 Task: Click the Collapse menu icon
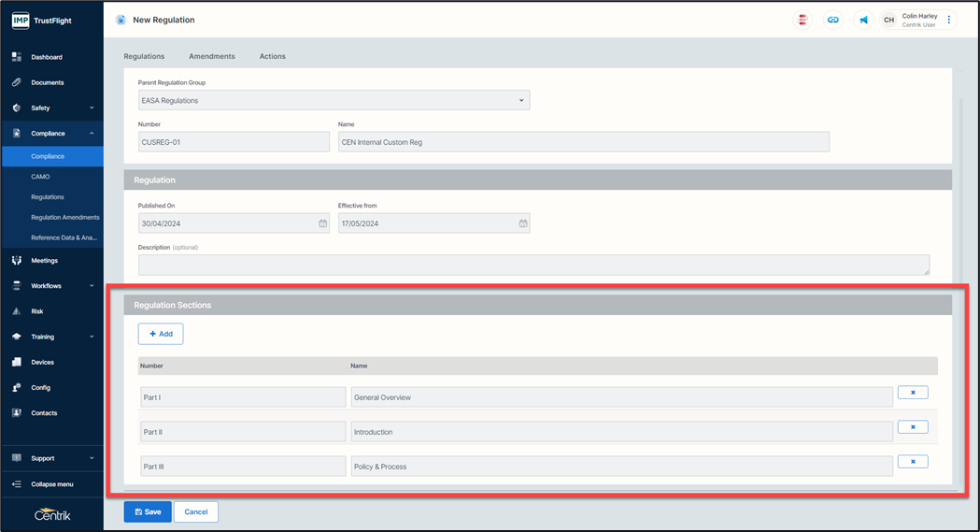click(17, 484)
